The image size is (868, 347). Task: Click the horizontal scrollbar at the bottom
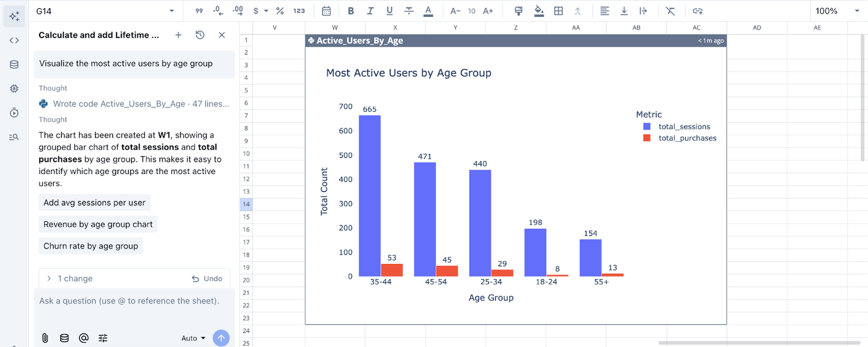760,343
